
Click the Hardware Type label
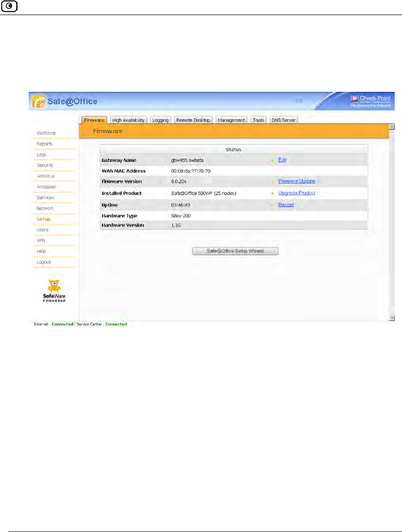119,216
